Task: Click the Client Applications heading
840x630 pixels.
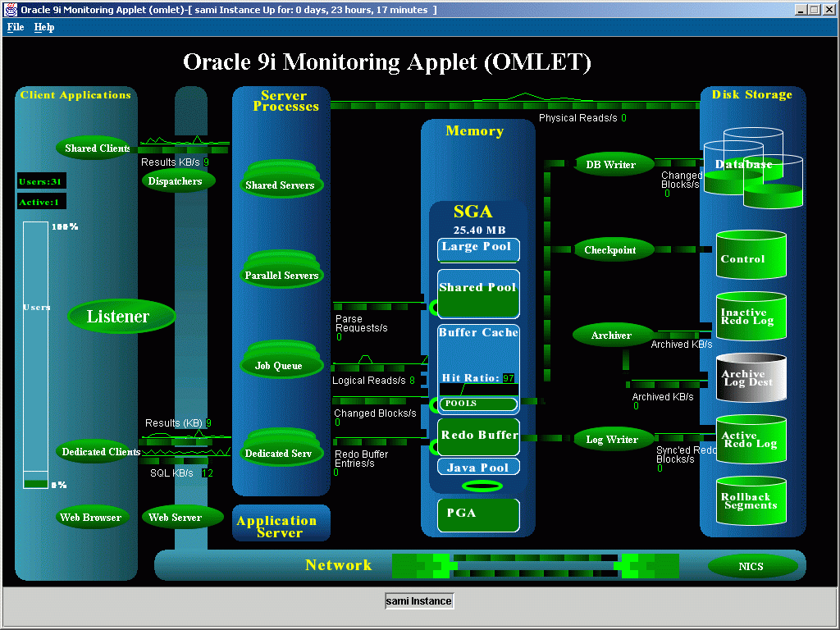Action: click(x=75, y=95)
